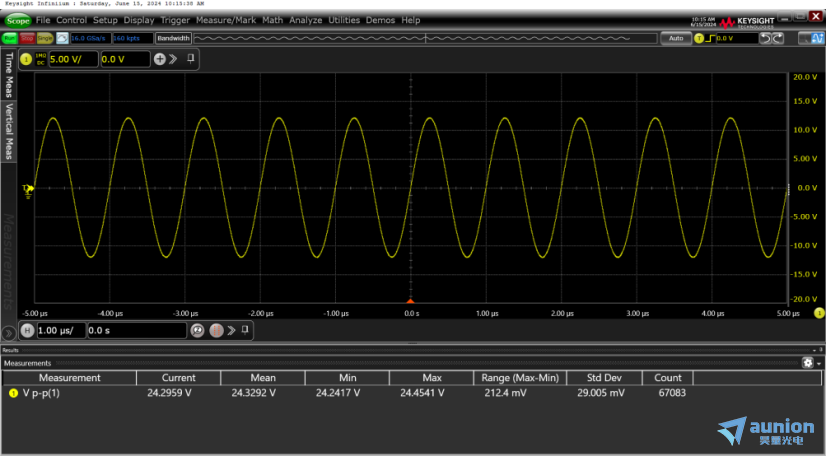Click the orange trigger time reference marker

pyautogui.click(x=410, y=301)
